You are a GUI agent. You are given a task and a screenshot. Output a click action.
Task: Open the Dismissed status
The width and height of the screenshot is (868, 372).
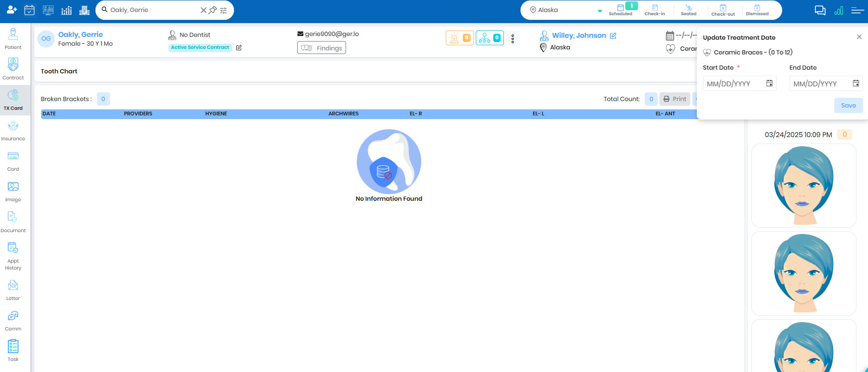click(x=757, y=10)
